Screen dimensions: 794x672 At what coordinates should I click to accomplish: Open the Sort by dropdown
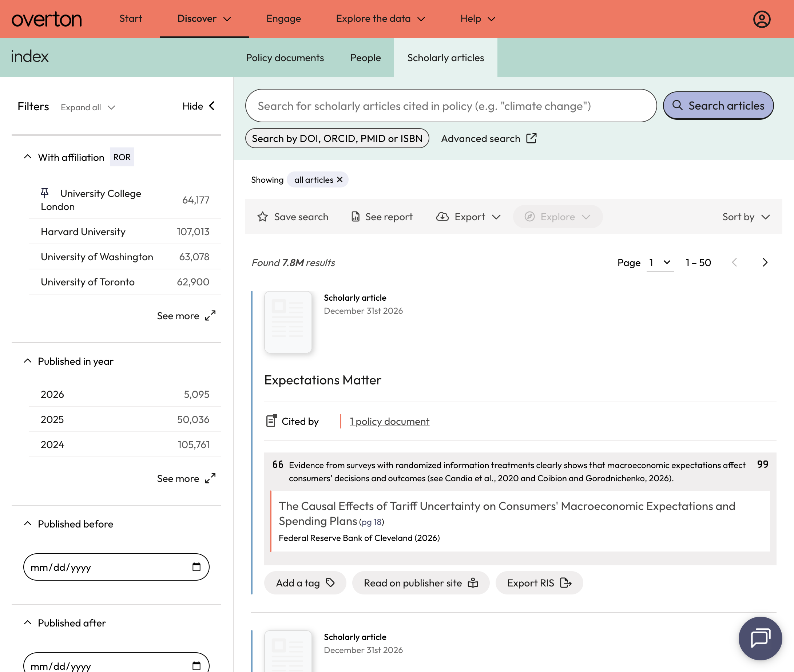[746, 217]
